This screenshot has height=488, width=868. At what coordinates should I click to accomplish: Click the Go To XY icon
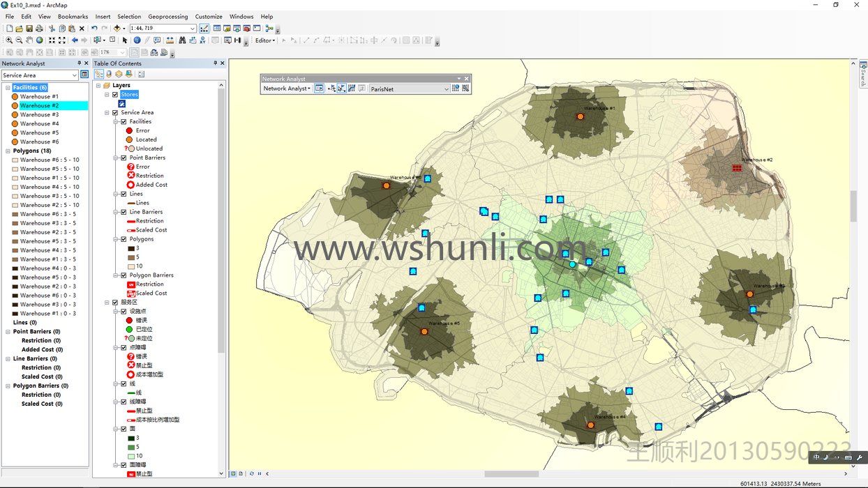coord(203,40)
